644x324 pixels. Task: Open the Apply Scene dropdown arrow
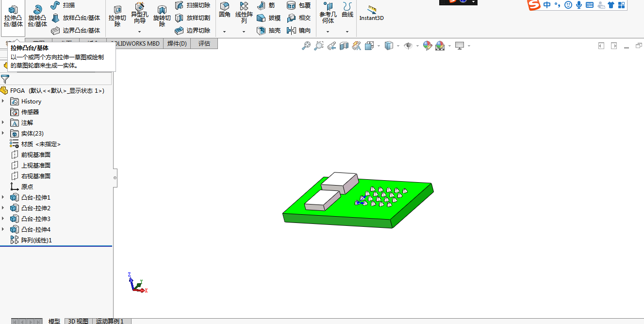[x=449, y=46]
